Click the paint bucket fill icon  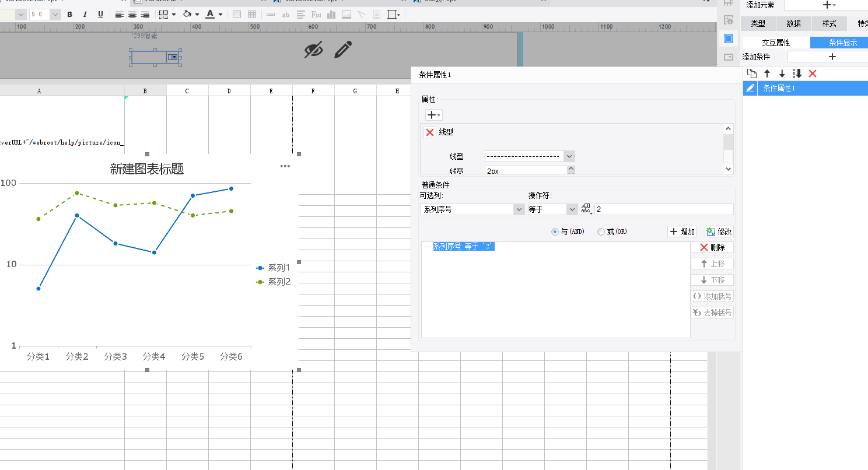187,15
